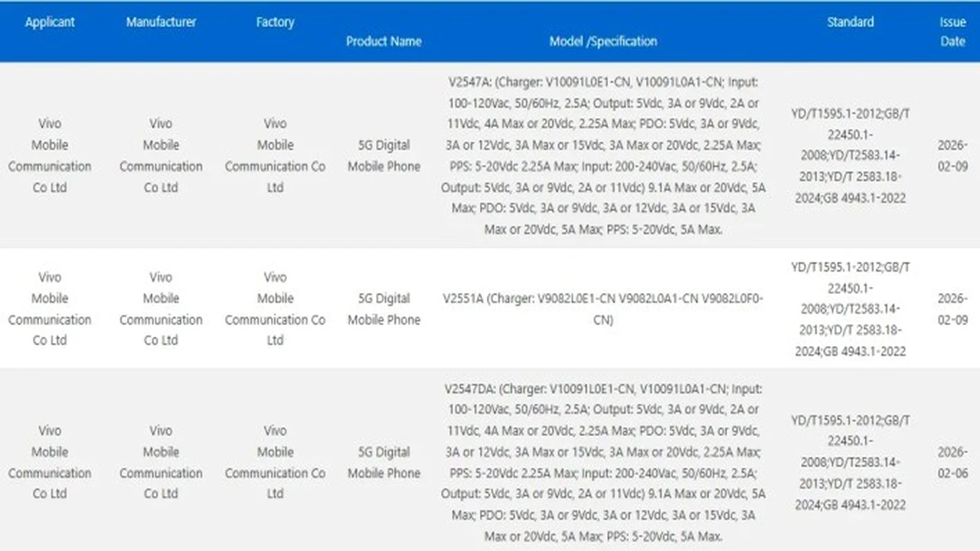Image resolution: width=980 pixels, height=551 pixels.
Task: Click the Factory column header
Action: click(x=275, y=22)
